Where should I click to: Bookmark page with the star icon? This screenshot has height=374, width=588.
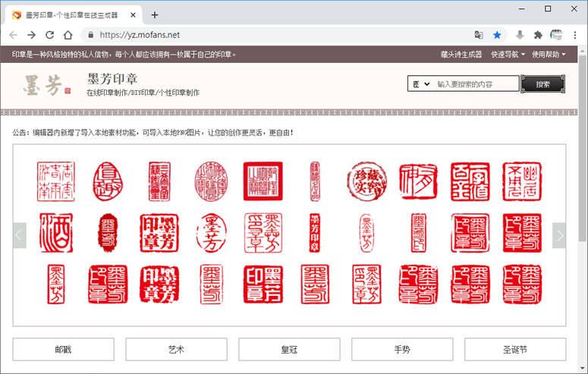497,35
